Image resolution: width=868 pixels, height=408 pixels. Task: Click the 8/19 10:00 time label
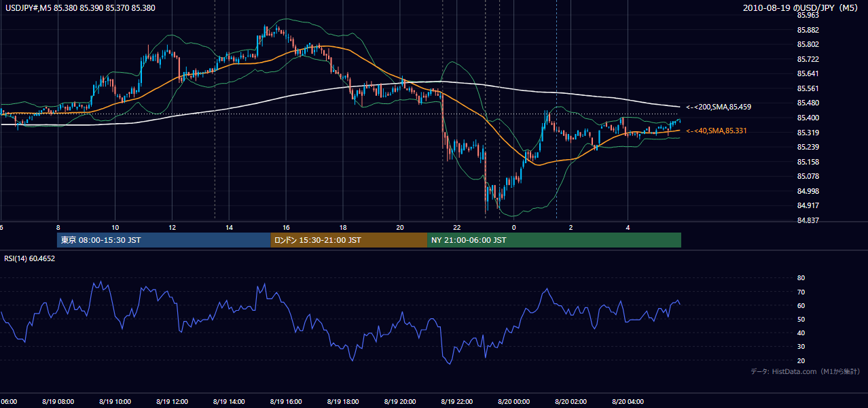pyautogui.click(x=115, y=401)
